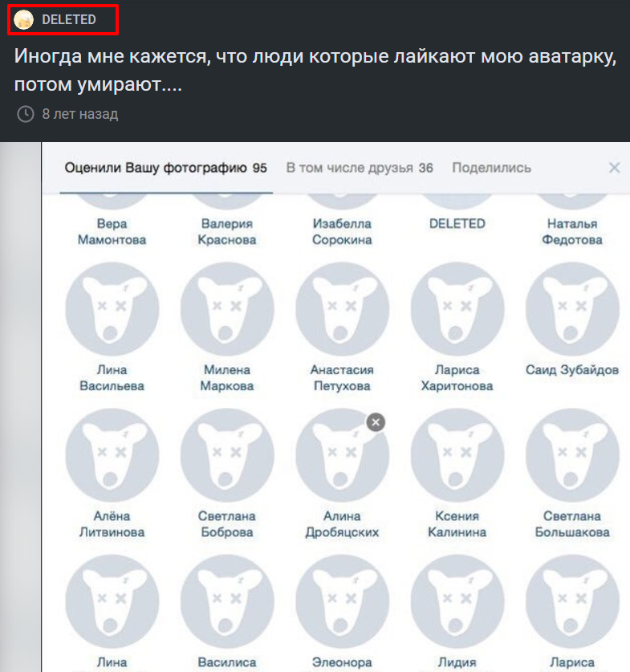Click the DELETED author avatar icon

point(23,20)
